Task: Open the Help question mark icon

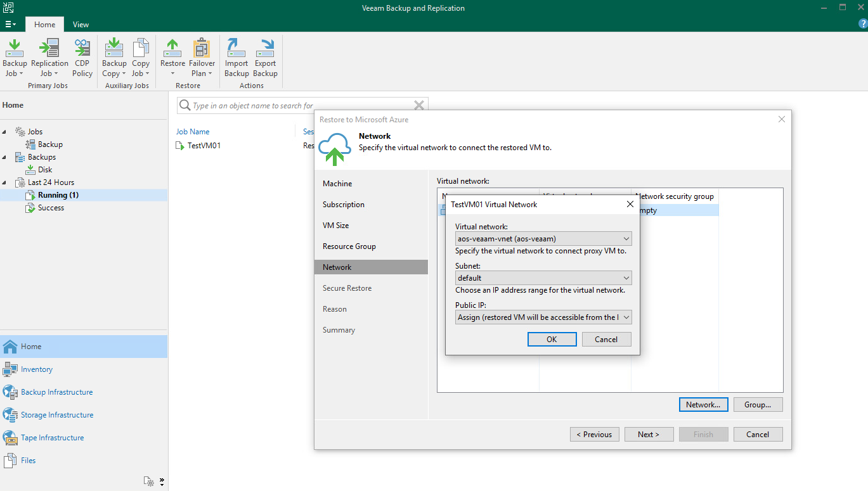Action: [x=862, y=24]
